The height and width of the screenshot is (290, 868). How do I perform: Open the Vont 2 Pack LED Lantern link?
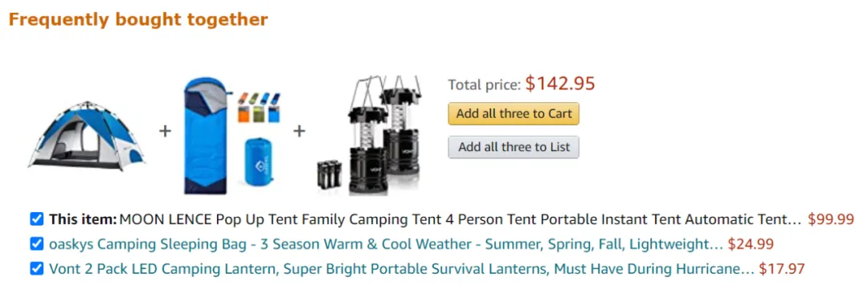click(402, 269)
